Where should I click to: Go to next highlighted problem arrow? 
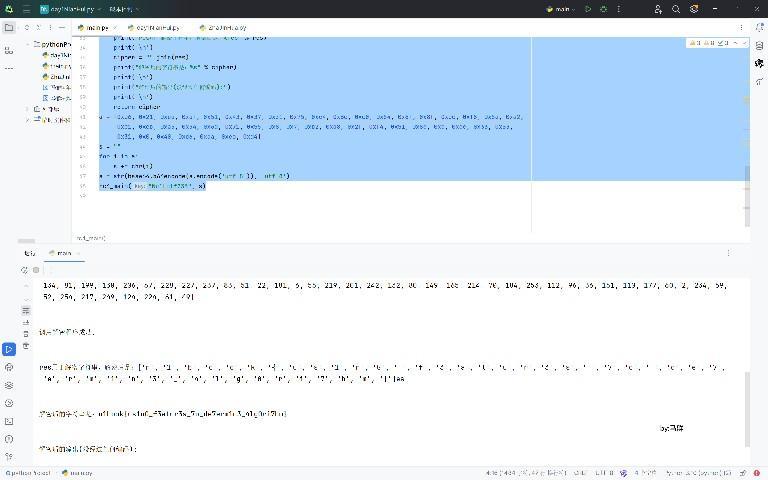click(x=744, y=43)
